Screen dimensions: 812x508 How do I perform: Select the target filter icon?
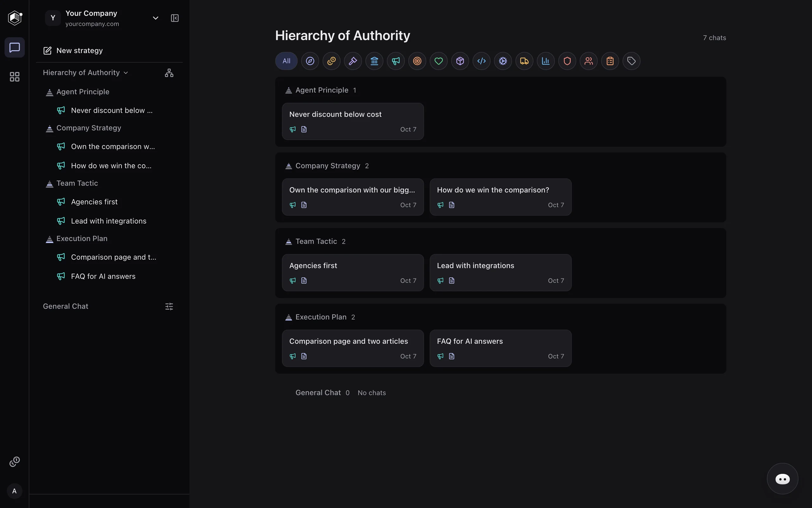tap(417, 61)
